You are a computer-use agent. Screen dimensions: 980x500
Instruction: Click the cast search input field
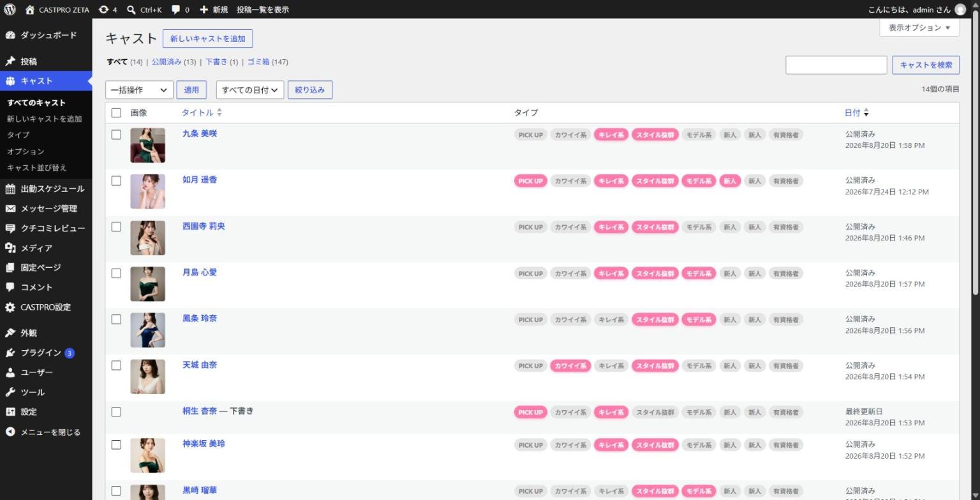(836, 65)
